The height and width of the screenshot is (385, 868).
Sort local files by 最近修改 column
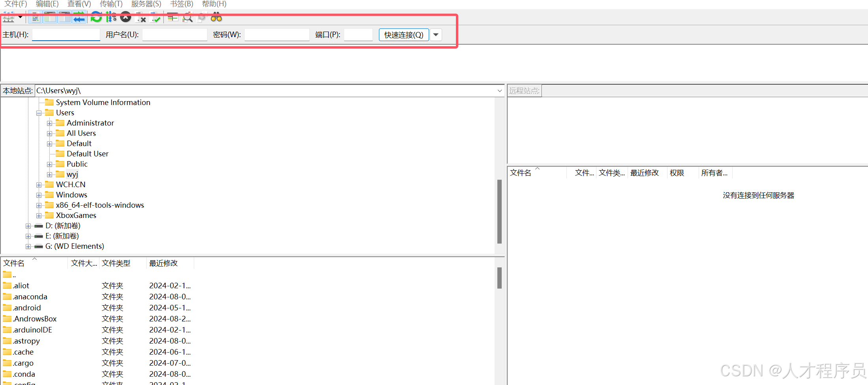click(170, 263)
